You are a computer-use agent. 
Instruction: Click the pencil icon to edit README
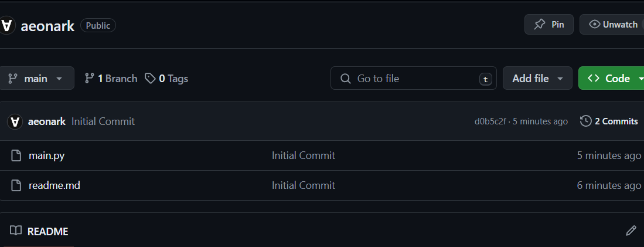[631, 231]
